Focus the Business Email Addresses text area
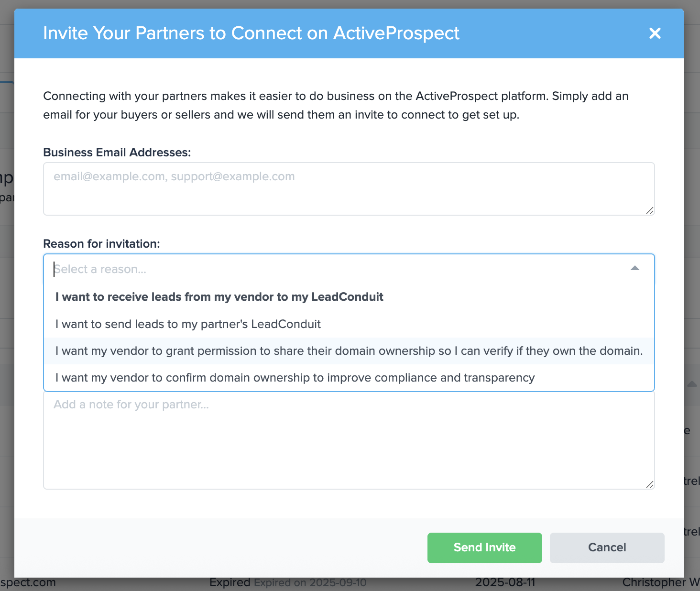This screenshot has width=700, height=591. [x=349, y=189]
